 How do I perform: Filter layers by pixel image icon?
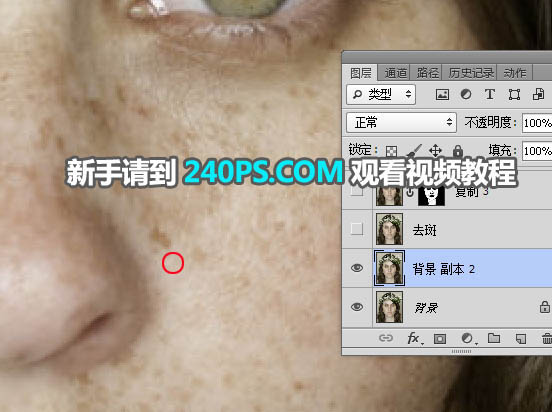point(442,94)
